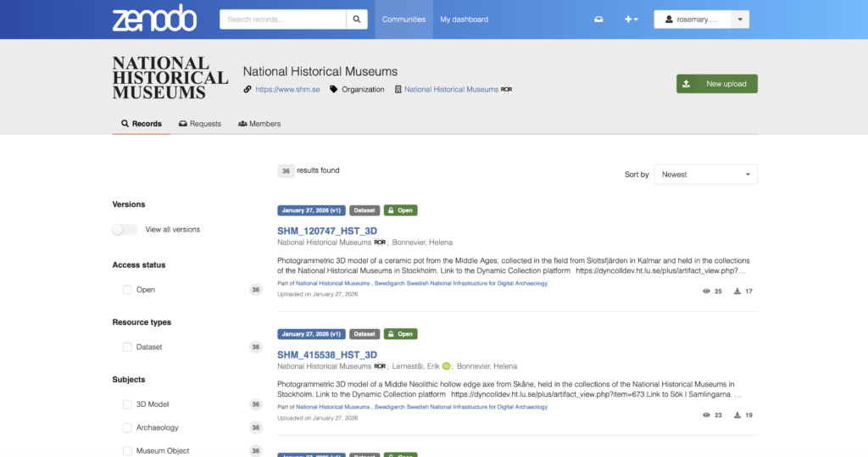Click the search magnifier button
The height and width of the screenshot is (457, 868).
click(x=357, y=20)
